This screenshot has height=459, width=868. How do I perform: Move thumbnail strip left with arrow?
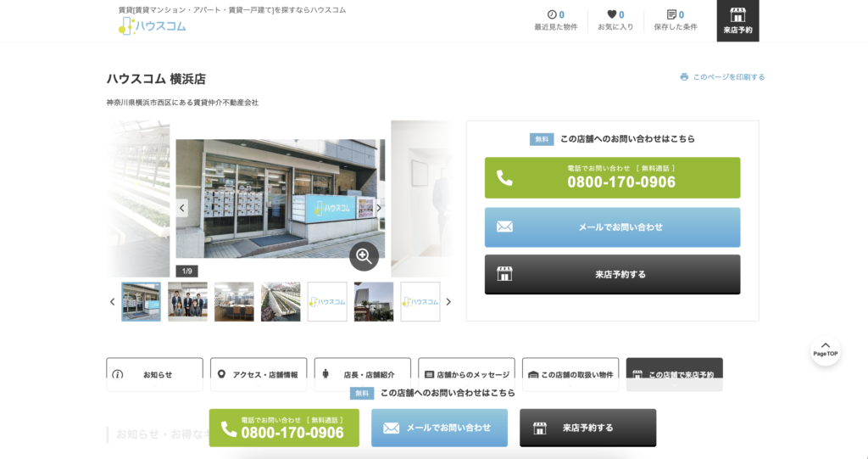113,301
